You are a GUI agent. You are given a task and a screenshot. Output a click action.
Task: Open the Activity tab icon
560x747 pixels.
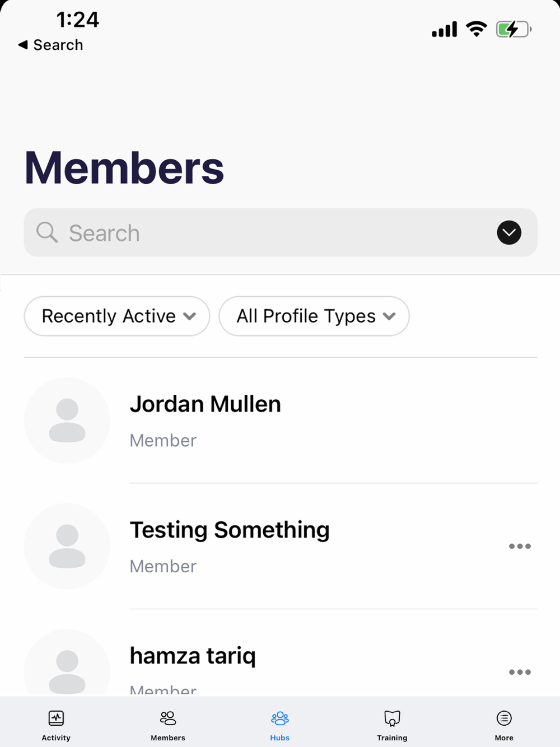[56, 718]
